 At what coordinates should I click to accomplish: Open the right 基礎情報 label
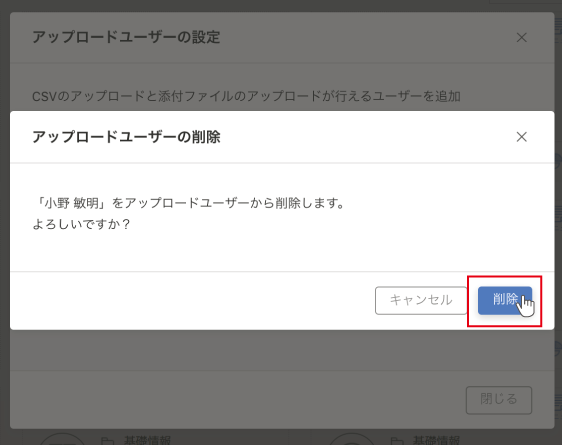(x=436, y=440)
